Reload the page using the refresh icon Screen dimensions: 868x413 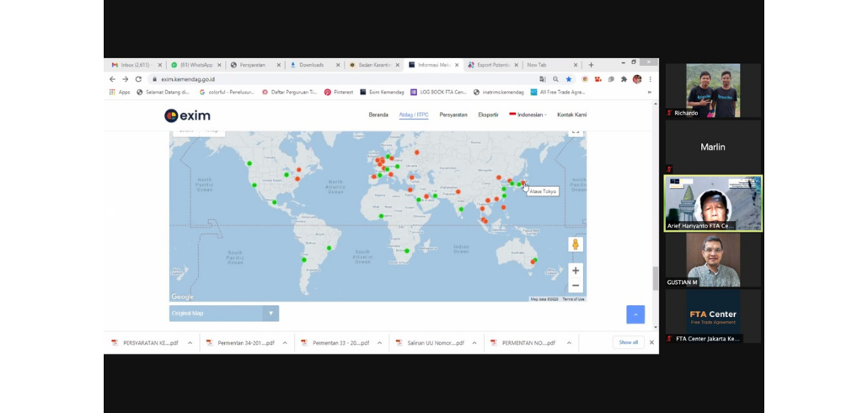138,79
